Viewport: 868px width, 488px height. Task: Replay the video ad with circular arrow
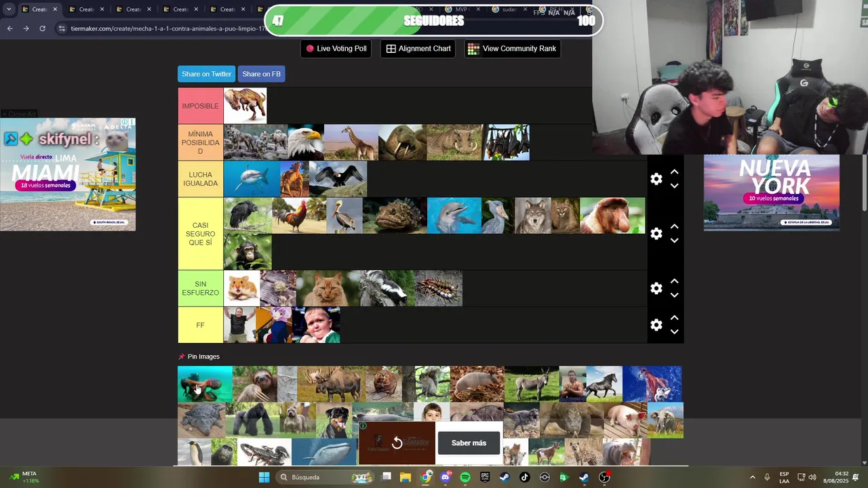pos(397,443)
